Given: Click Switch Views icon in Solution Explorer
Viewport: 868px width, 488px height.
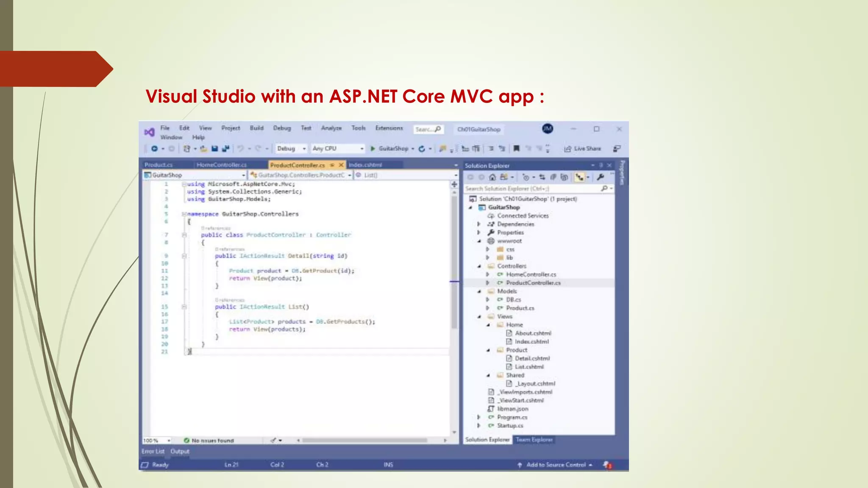Looking at the screenshot, I should (504, 177).
